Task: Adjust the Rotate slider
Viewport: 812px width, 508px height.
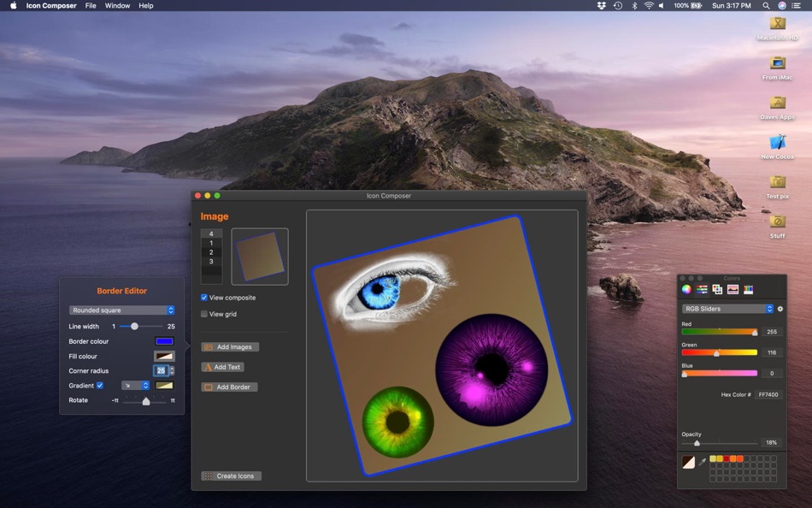Action: 144,401
